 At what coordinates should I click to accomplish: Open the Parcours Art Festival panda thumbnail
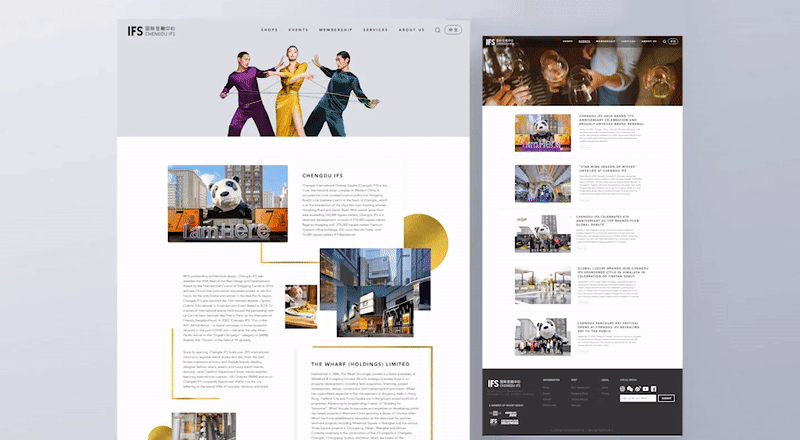pyautogui.click(x=543, y=336)
